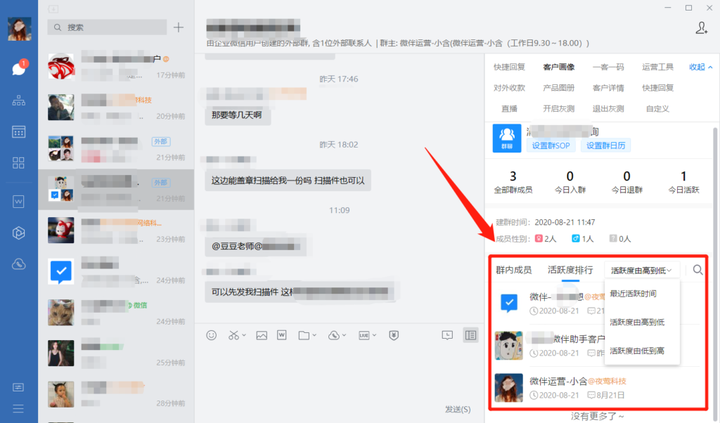
Task: Switch to the 群内成员 tab
Action: click(514, 270)
